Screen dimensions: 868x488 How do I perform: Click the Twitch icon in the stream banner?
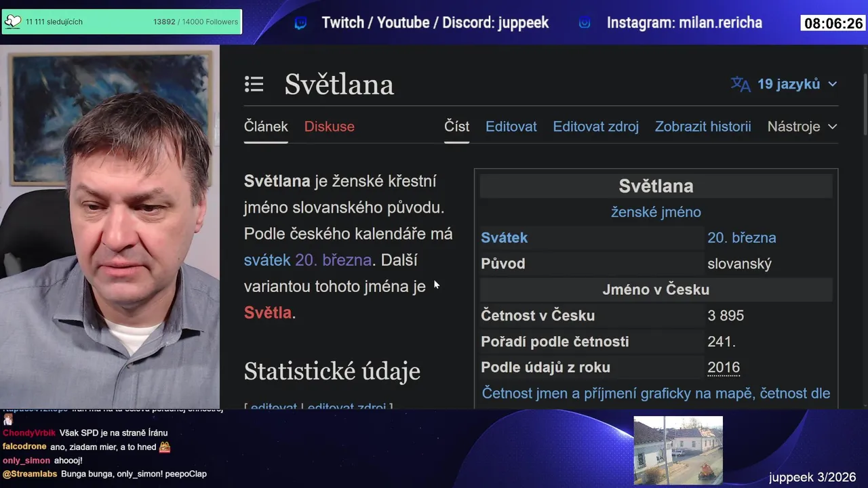click(300, 23)
